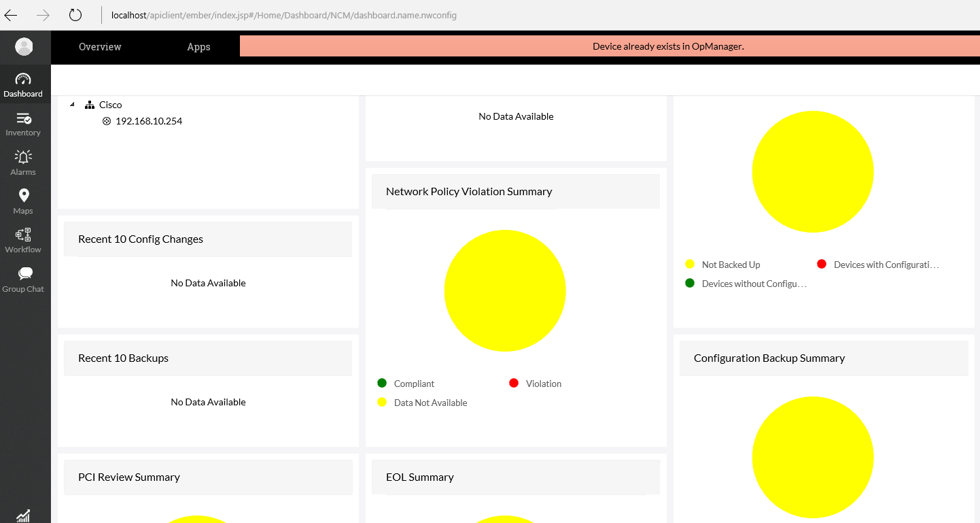
Task: Select the Workflow sidebar icon
Action: (23, 239)
